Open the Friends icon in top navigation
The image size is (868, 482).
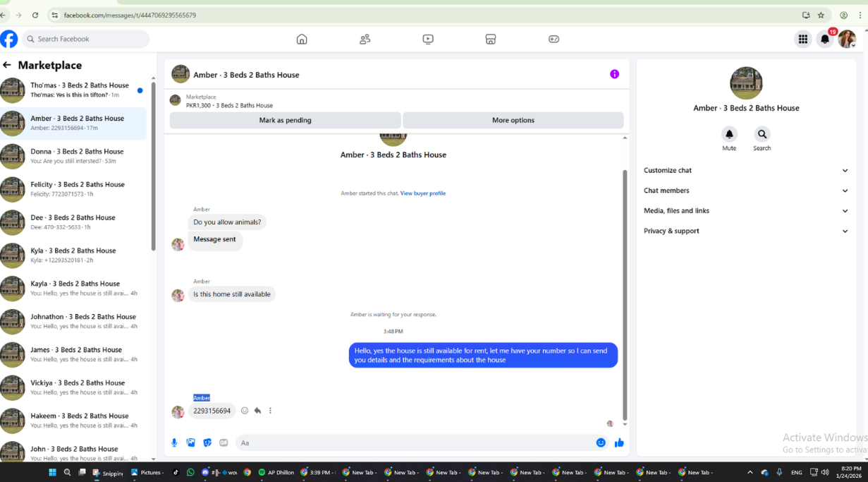[x=365, y=40]
